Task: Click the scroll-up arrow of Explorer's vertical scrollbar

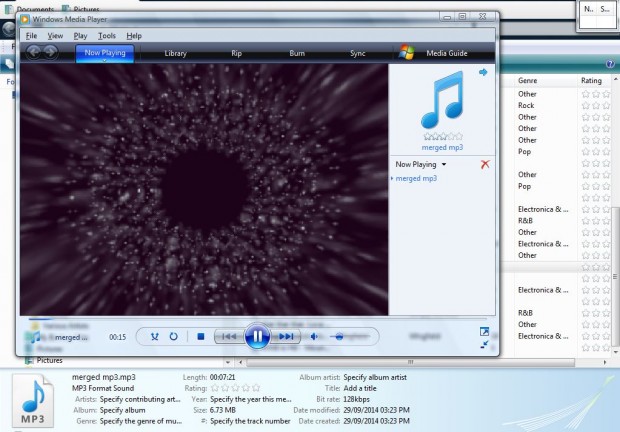Action: 615,79
